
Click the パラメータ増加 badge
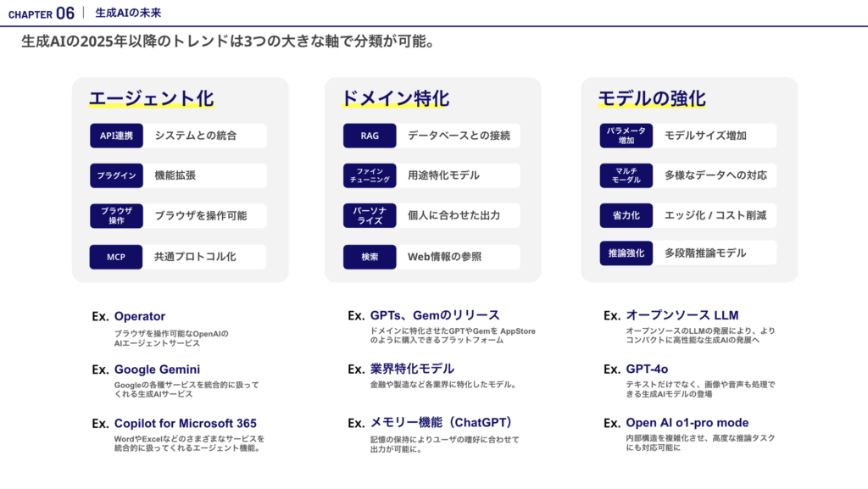click(x=626, y=136)
